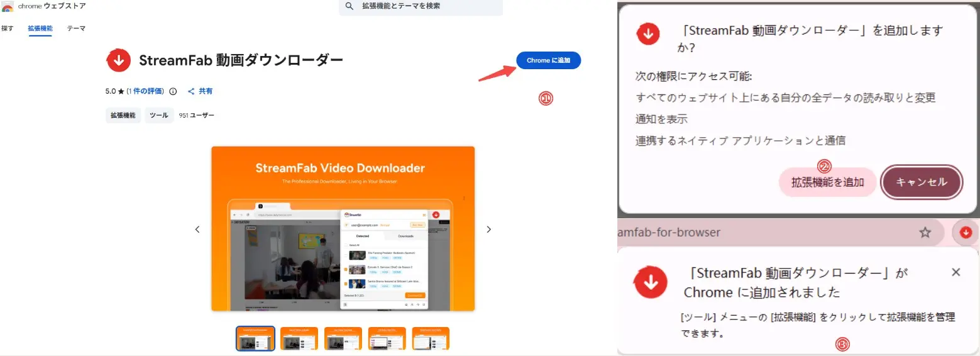Click the Chrome に追加 button

(549, 60)
